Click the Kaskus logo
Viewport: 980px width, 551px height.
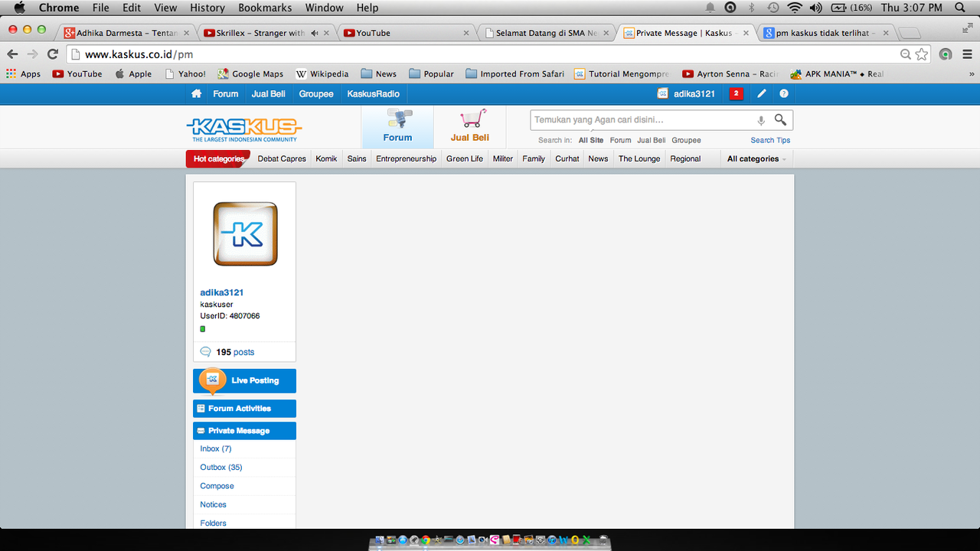click(x=244, y=128)
